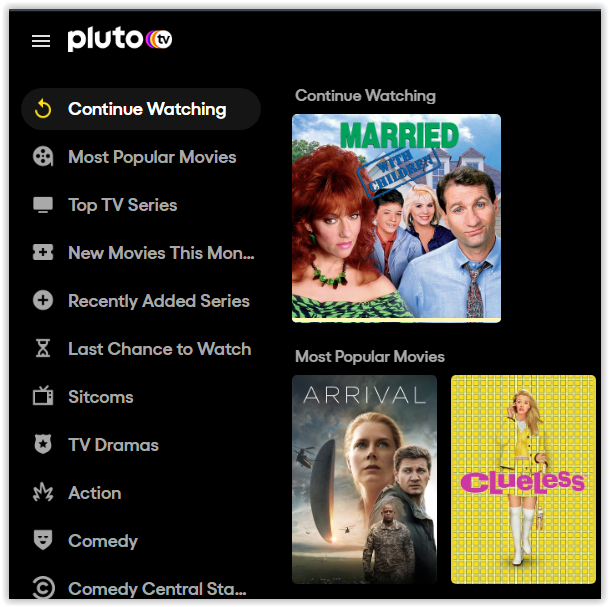Open the hamburger menu icon
This screenshot has width=609, height=607.
tap(41, 41)
